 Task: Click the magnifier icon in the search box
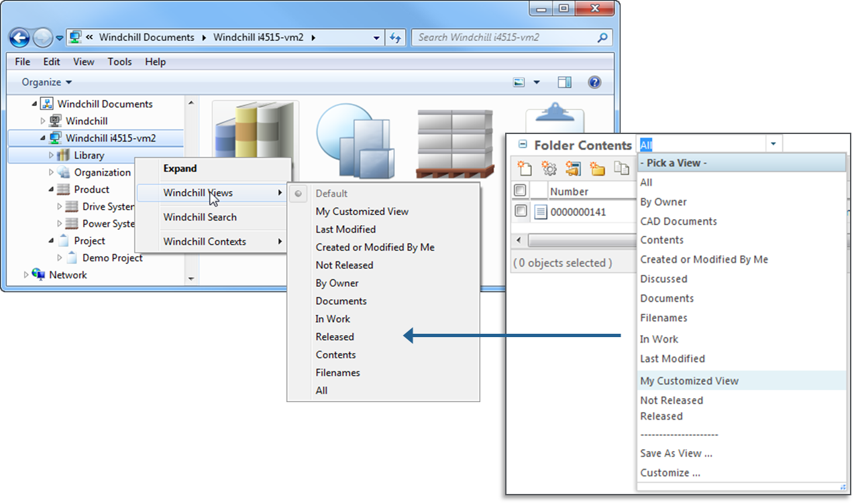(602, 38)
